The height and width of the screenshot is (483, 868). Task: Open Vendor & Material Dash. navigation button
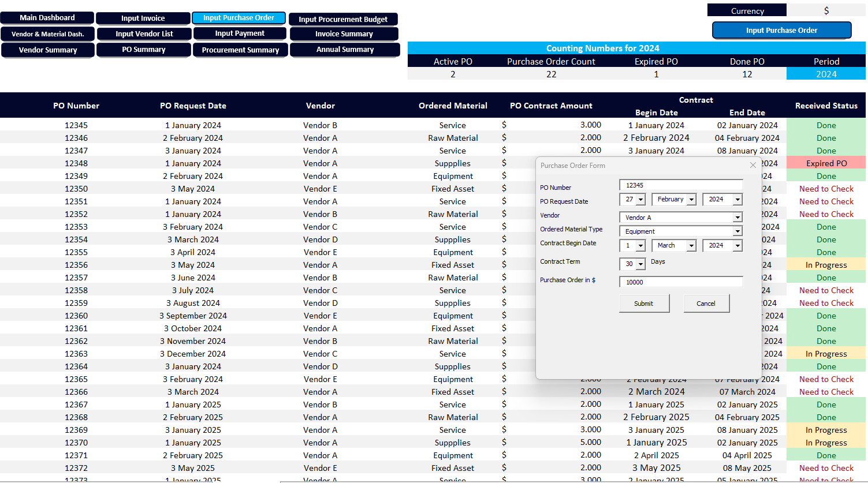click(x=47, y=34)
